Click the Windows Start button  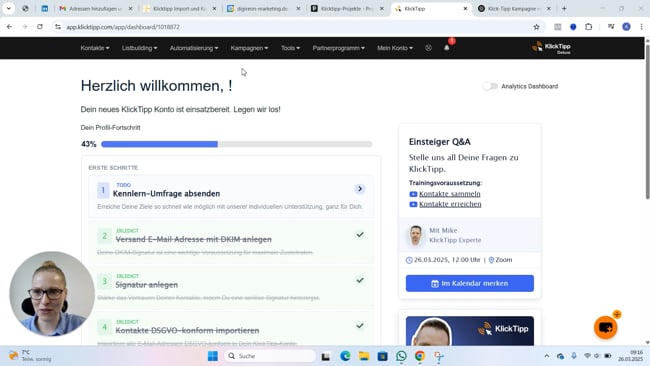[213, 356]
